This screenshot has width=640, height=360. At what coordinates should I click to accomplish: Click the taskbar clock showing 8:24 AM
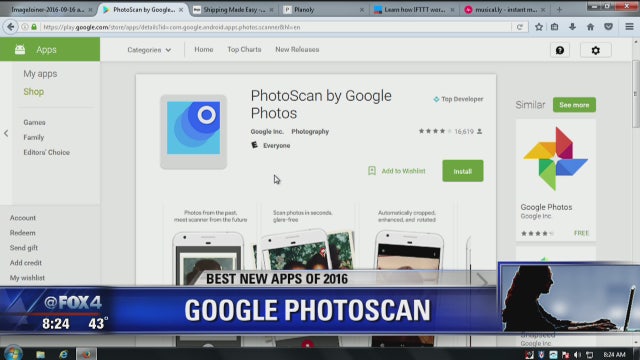click(x=614, y=355)
